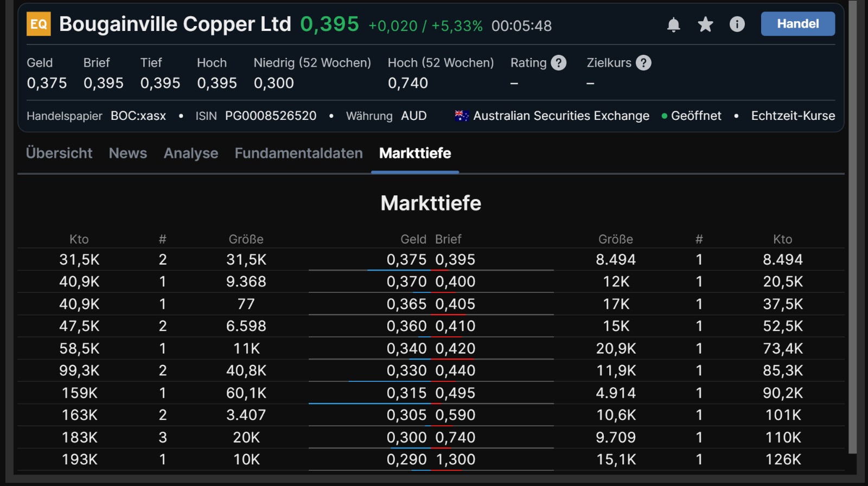Go to the Fundamentaldaten tab

point(298,154)
